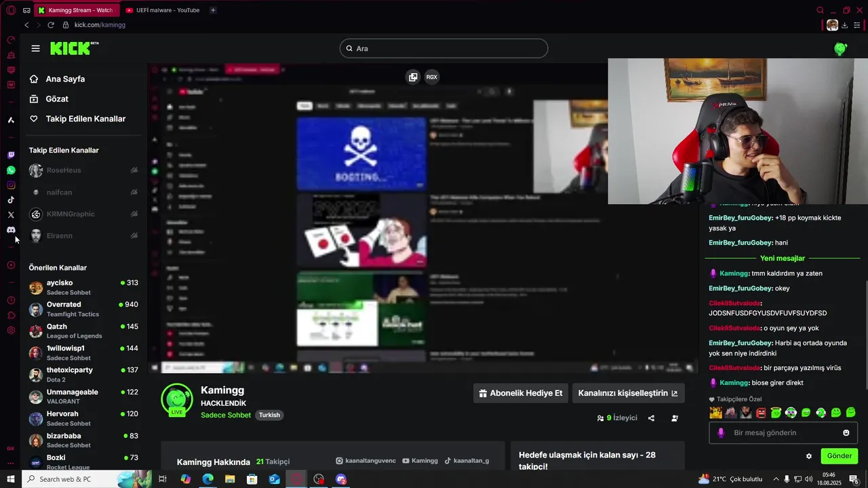Open the Aria AI sidebar icon
This screenshot has width=868, height=488.
coord(11,120)
